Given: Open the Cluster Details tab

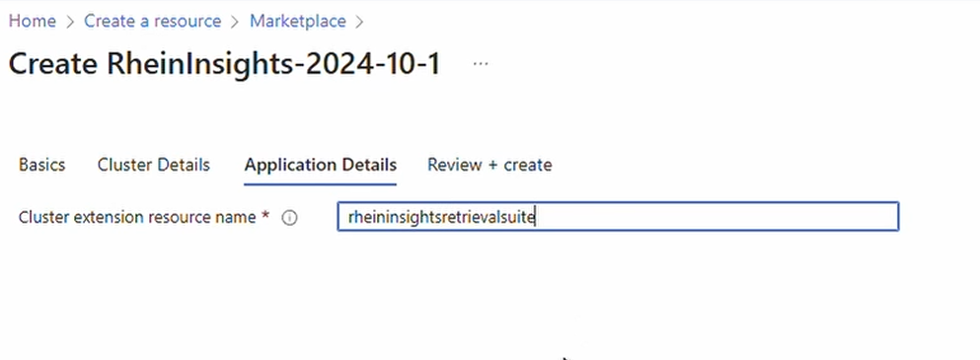Looking at the screenshot, I should point(154,165).
